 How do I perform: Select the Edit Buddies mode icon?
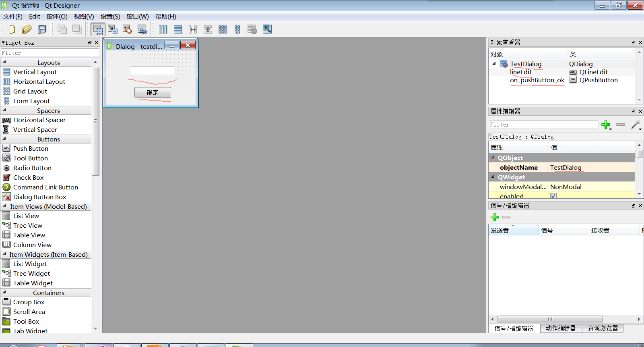tap(128, 29)
